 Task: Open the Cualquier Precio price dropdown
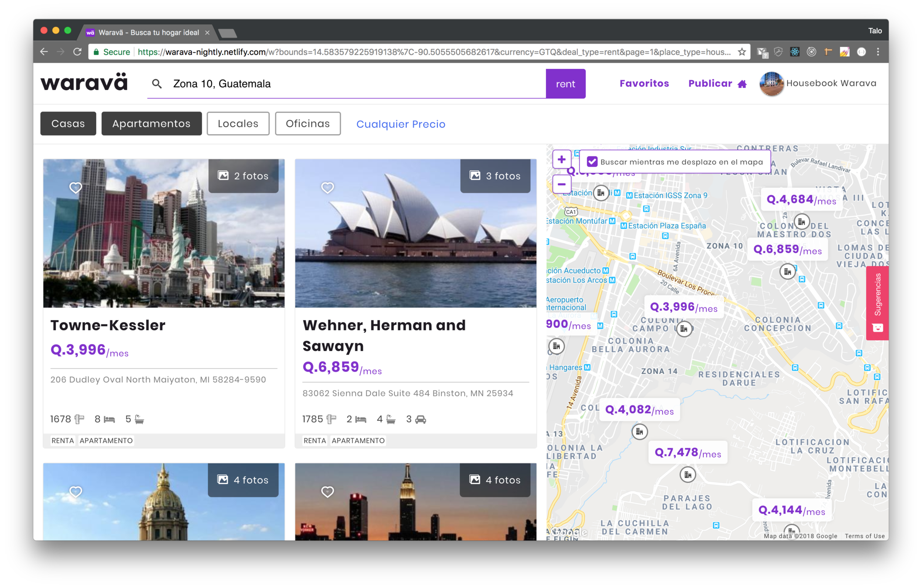pos(400,124)
